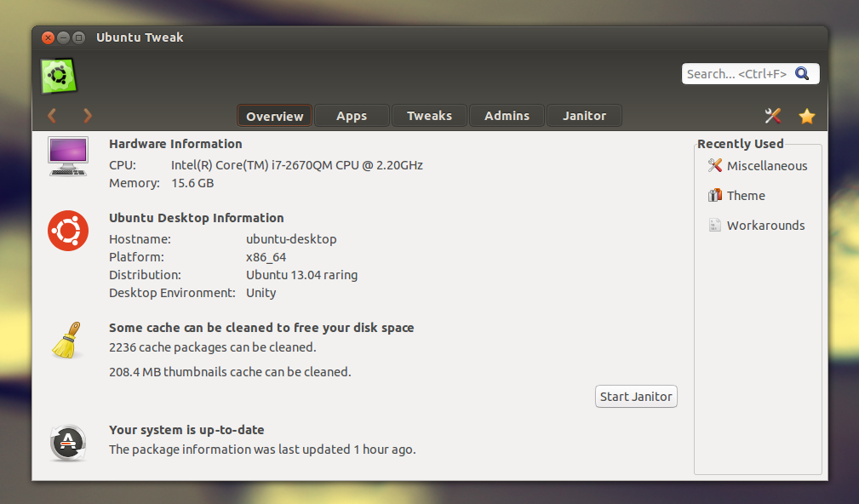Click the Ubuntu Tweak green gear logo

coord(59,76)
